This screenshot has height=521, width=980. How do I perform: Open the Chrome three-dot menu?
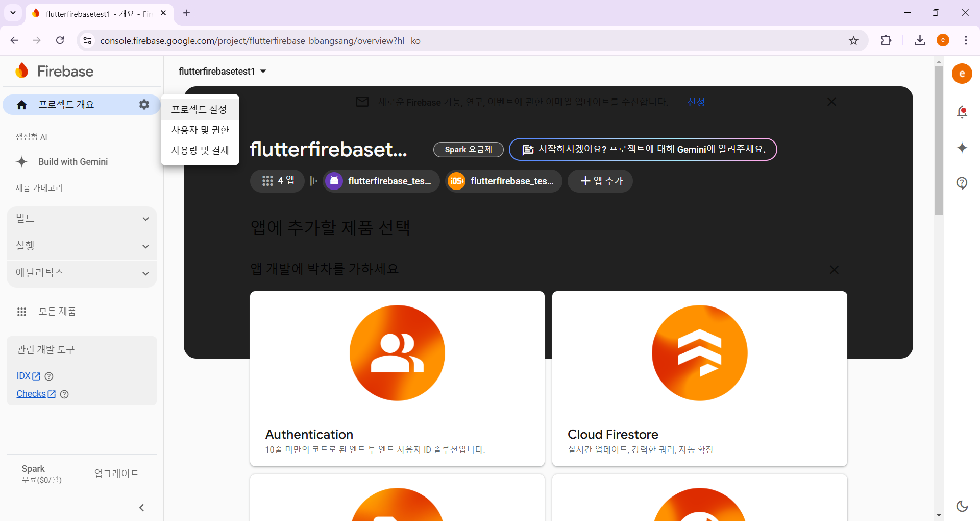pos(966,40)
